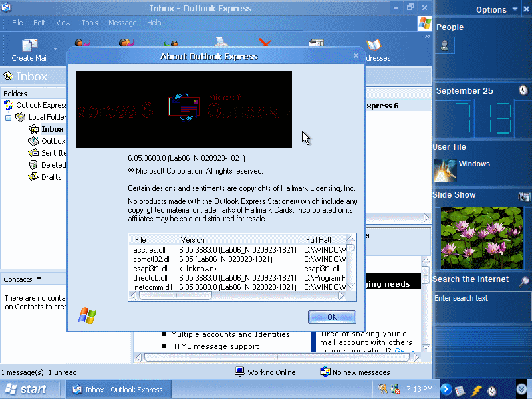Click the 7:13 PM taskbar clock
The width and height of the screenshot is (532, 399).
[x=420, y=389]
